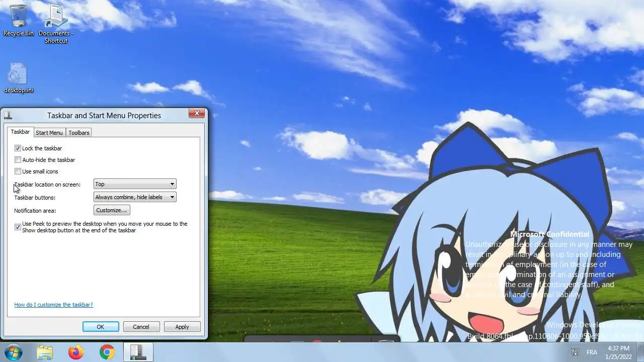Click the Show desktop button at taskbar end
The width and height of the screenshot is (644, 362).
640,352
